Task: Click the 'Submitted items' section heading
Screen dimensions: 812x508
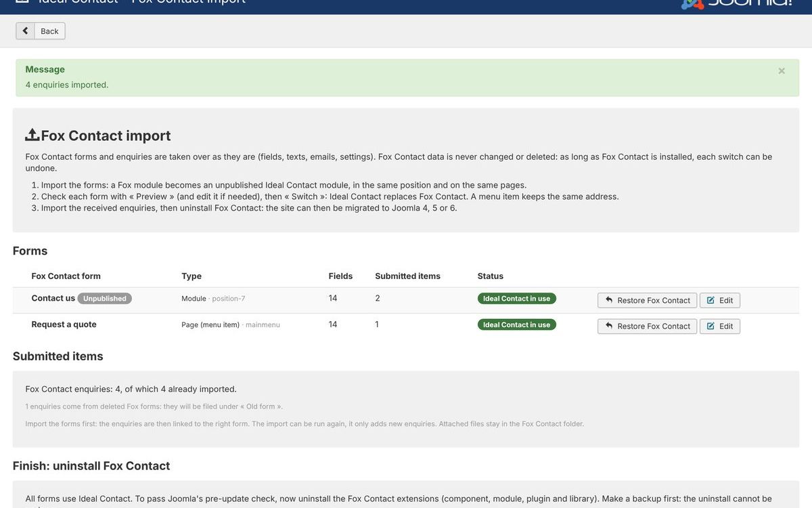Action: coord(58,356)
